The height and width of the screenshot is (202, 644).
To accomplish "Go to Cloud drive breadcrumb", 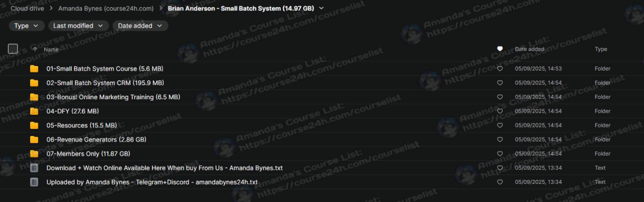I will tap(27, 9).
